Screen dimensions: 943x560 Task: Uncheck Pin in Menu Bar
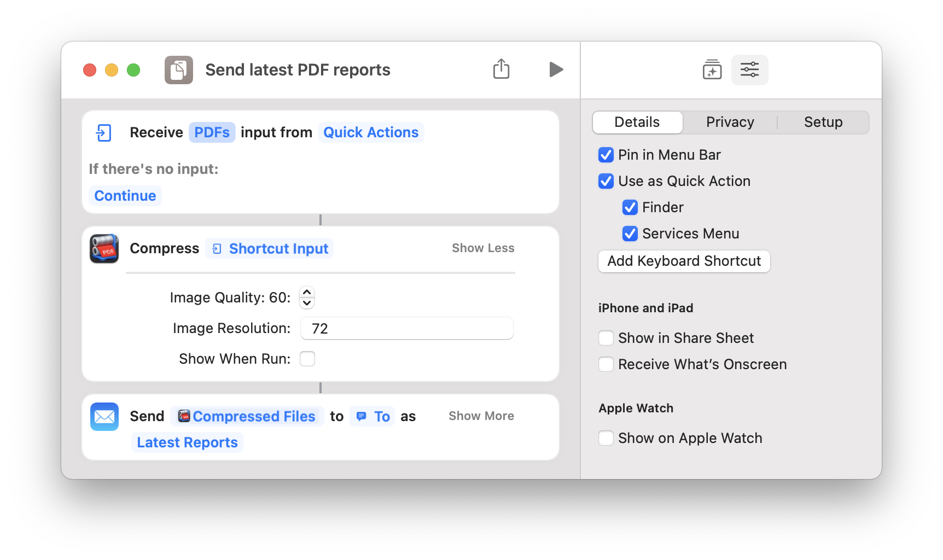click(x=606, y=155)
